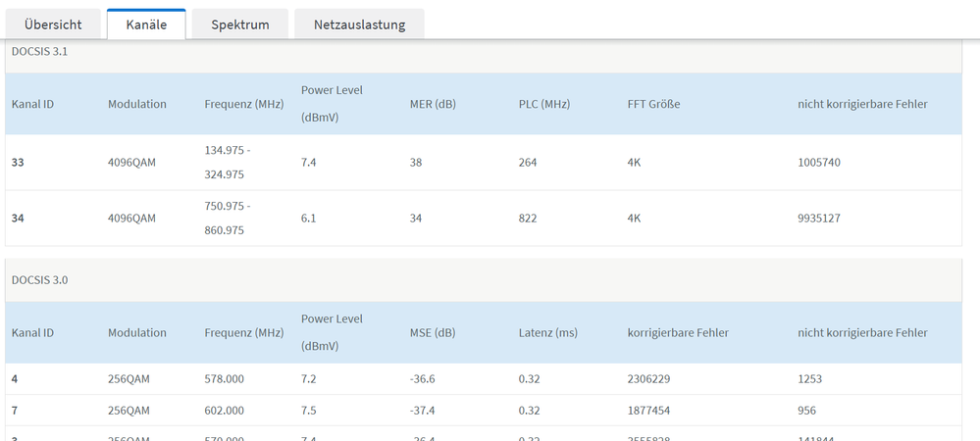Click nicht korrigierbare Fehler header in DOCSIS 3.0
Screen dimensions: 980x441
tap(862, 333)
